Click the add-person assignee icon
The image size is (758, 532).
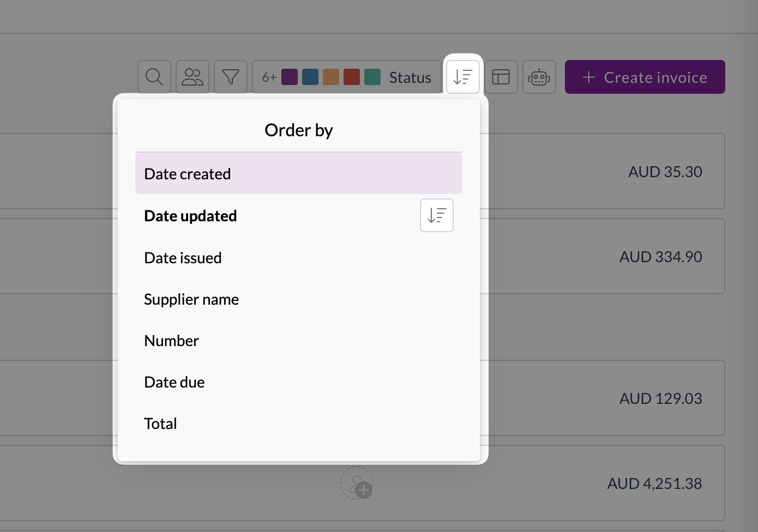tap(357, 483)
